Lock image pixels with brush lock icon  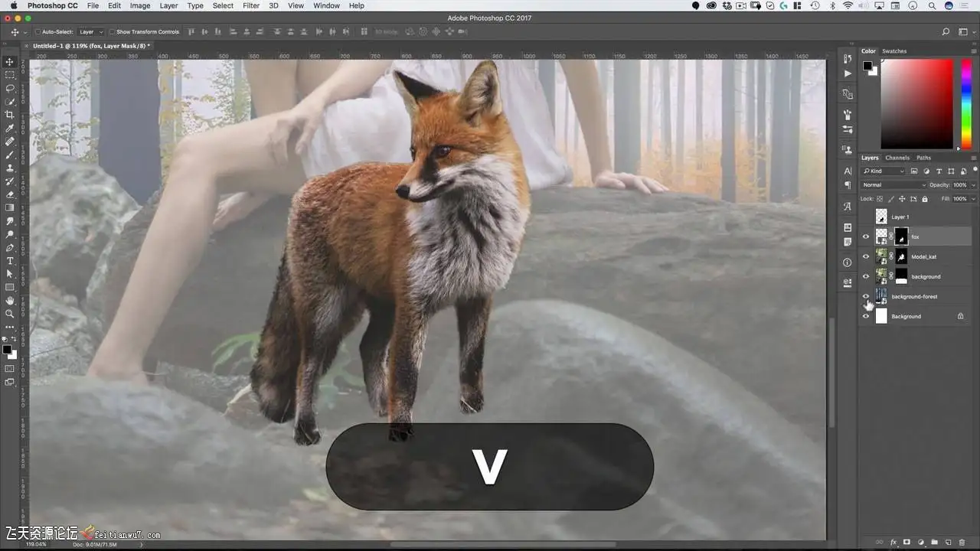click(x=892, y=199)
